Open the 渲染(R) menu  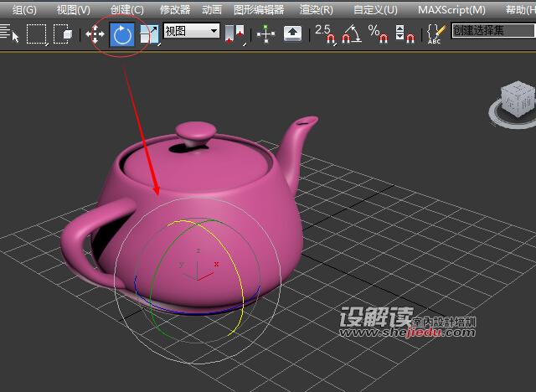(316, 10)
